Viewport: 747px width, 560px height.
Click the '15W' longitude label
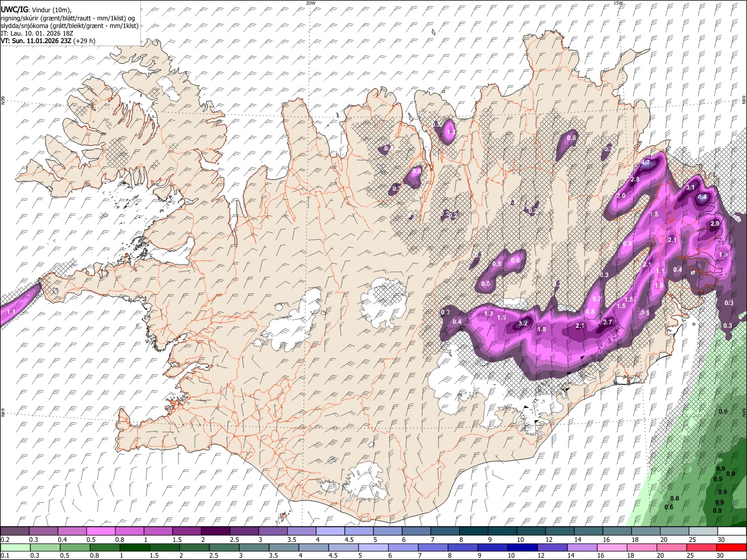tap(618, 3)
